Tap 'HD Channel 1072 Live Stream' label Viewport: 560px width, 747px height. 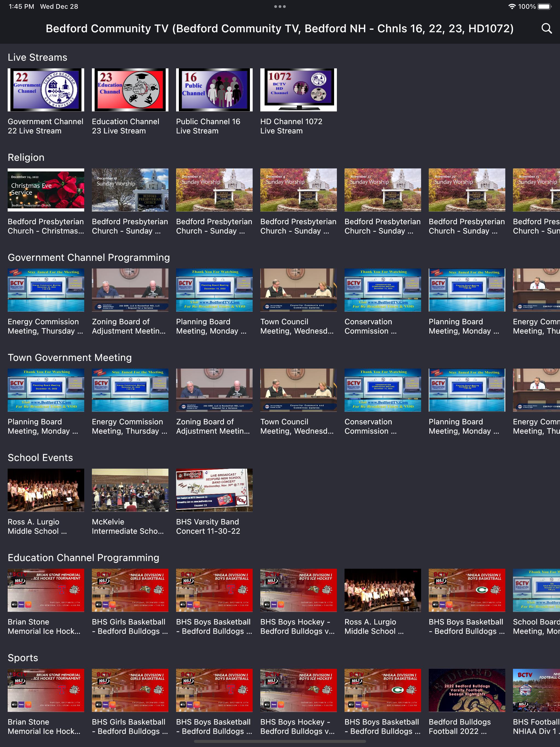coord(291,126)
